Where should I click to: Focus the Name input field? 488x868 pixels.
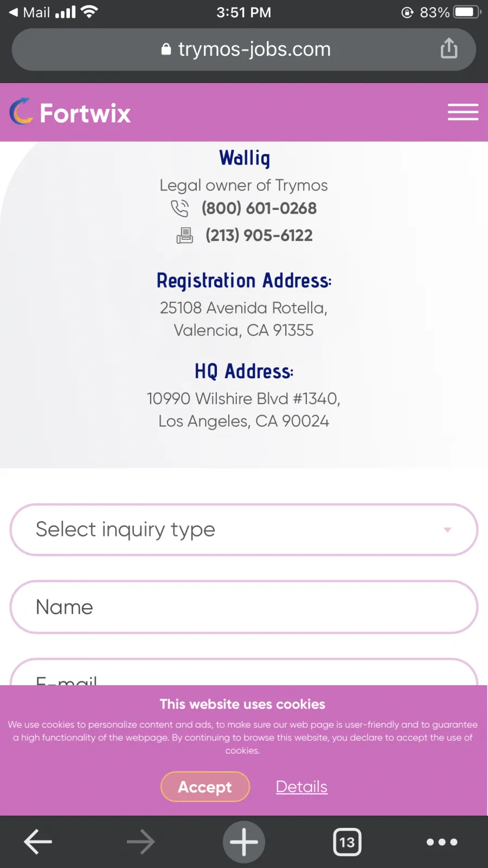244,607
